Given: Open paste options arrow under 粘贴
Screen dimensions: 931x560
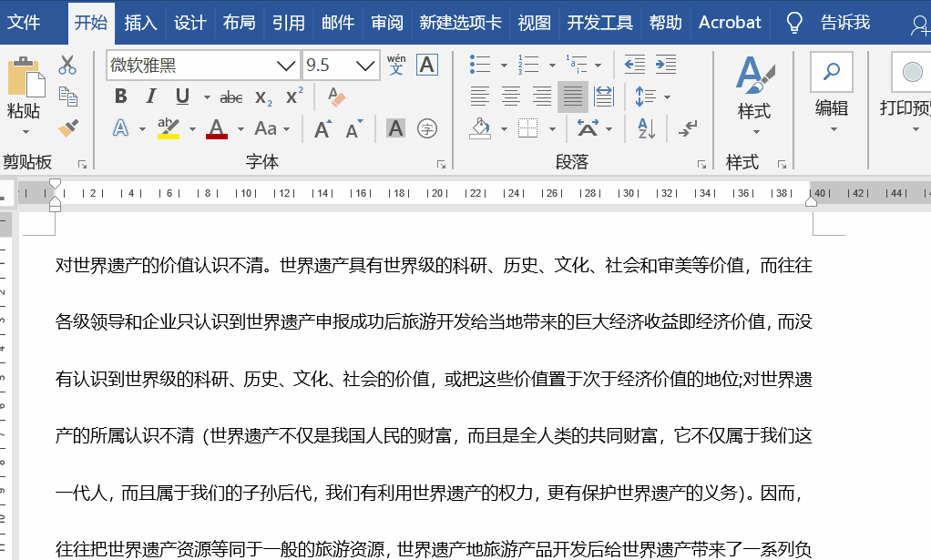Looking at the screenshot, I should [x=26, y=132].
